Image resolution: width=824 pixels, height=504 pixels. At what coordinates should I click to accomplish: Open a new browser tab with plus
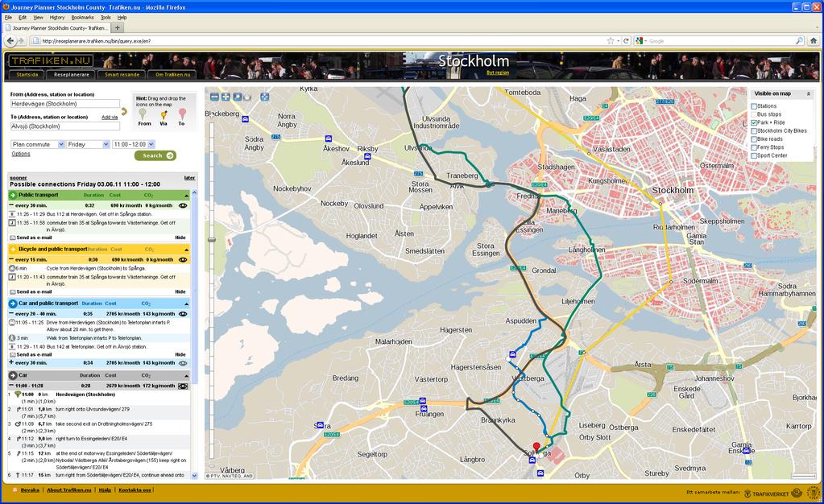[117, 28]
